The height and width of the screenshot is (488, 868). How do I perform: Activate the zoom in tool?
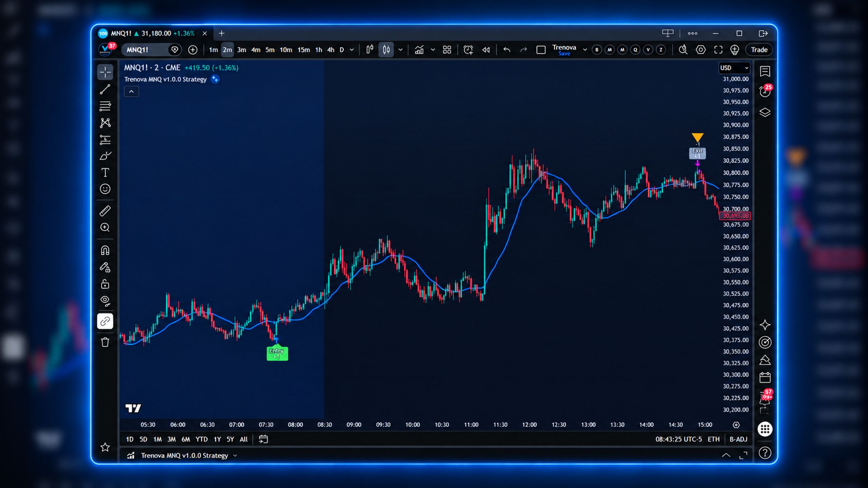[x=105, y=227]
